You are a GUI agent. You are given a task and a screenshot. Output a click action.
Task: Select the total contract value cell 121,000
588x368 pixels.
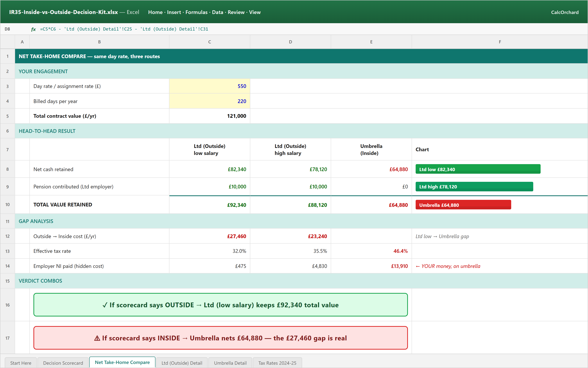click(x=209, y=116)
